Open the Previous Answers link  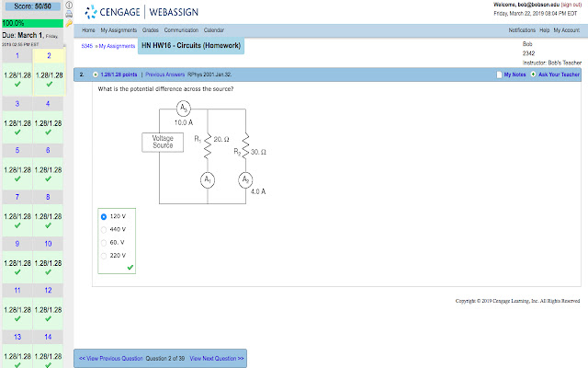(165, 75)
